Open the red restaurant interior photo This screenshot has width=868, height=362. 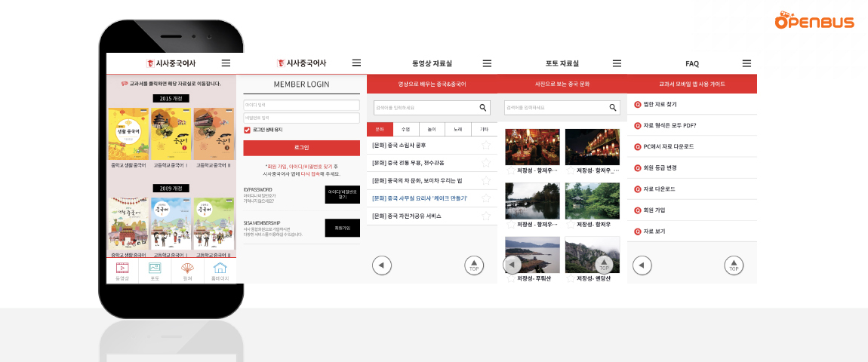[533, 146]
